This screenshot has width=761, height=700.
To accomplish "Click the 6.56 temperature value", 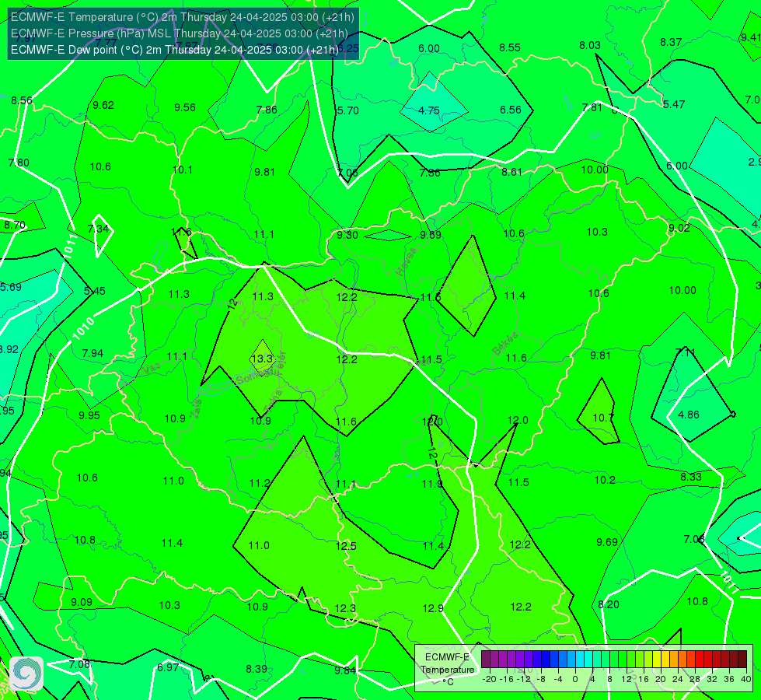I will [511, 110].
